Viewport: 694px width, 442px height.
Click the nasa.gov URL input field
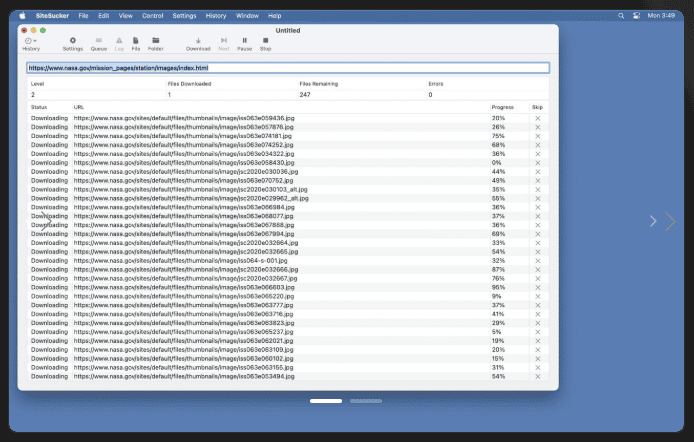pyautogui.click(x=288, y=68)
